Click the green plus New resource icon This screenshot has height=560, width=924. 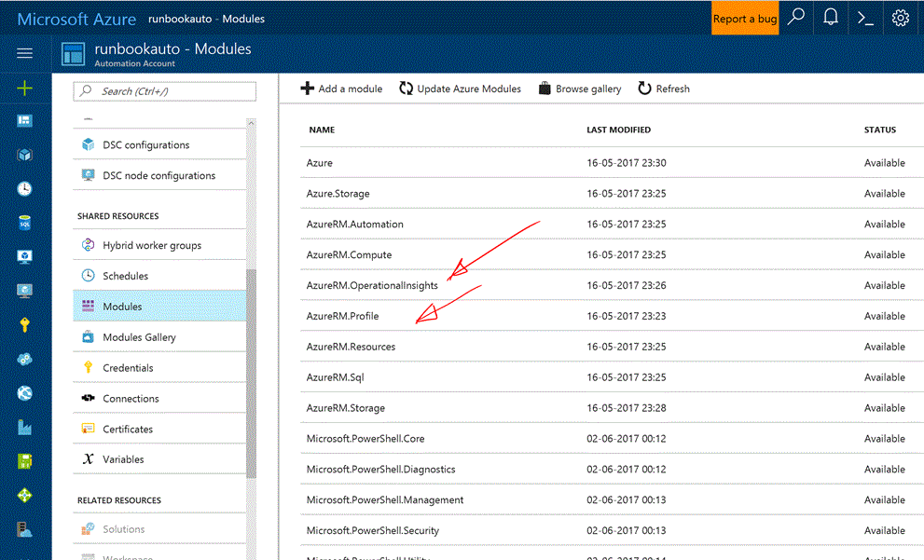click(x=25, y=88)
